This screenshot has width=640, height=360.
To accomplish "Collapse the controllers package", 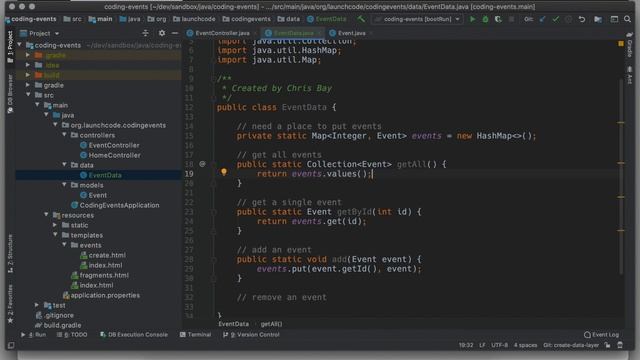I will [64, 135].
